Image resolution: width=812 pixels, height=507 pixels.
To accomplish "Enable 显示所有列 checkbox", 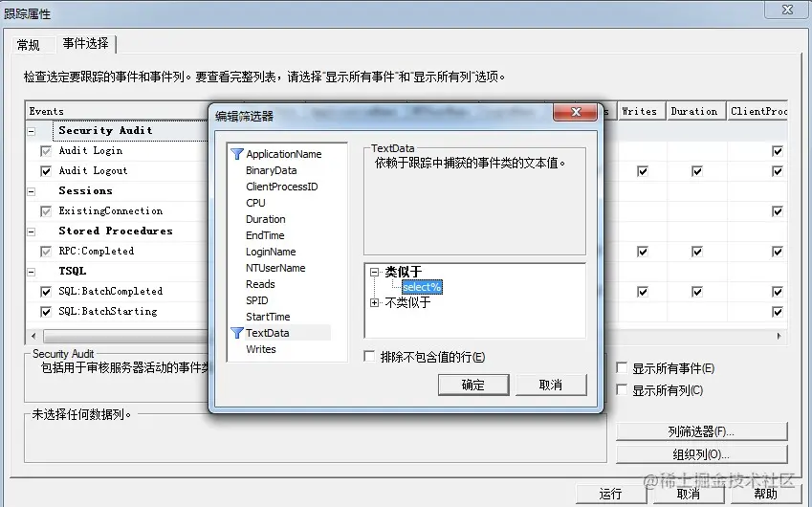I will point(622,389).
